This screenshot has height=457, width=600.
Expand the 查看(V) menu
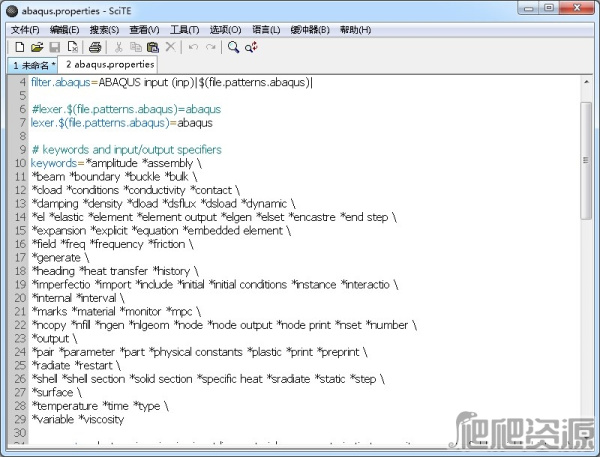144,29
